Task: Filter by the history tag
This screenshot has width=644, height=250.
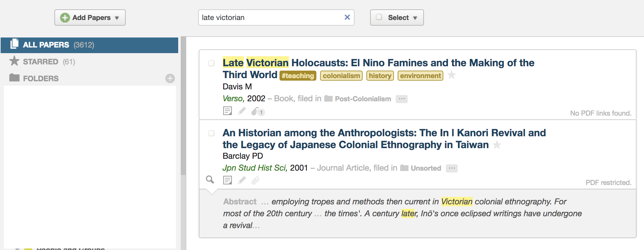Action: [380, 76]
